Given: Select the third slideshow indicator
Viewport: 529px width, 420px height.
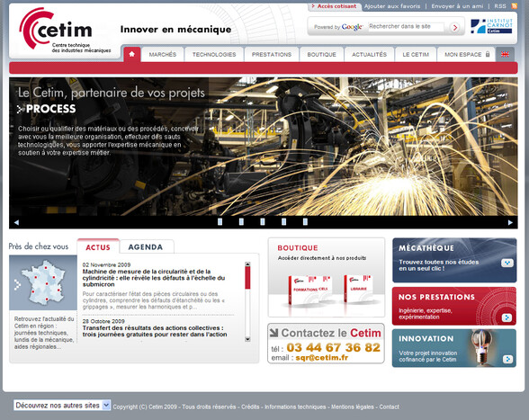Looking at the screenshot, I should (263, 221).
